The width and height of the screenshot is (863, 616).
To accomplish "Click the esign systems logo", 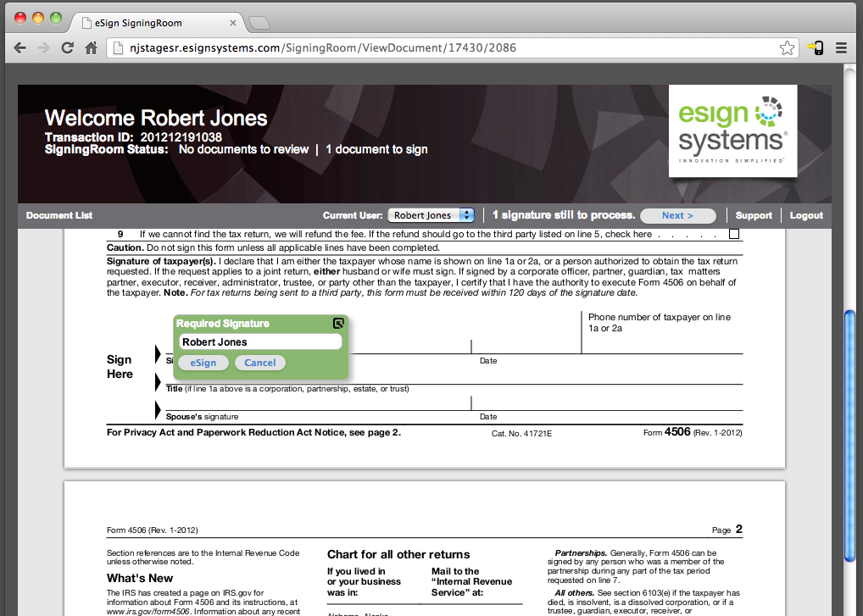I will click(x=732, y=130).
